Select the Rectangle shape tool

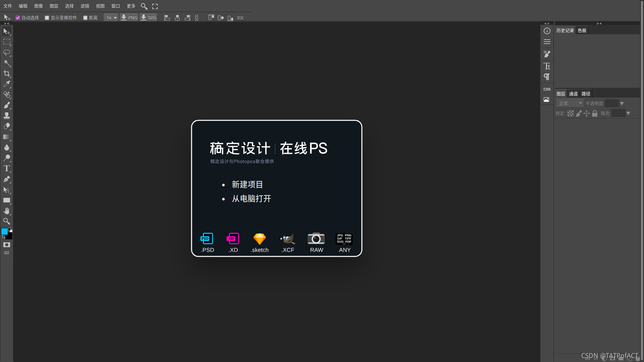pos(7,200)
